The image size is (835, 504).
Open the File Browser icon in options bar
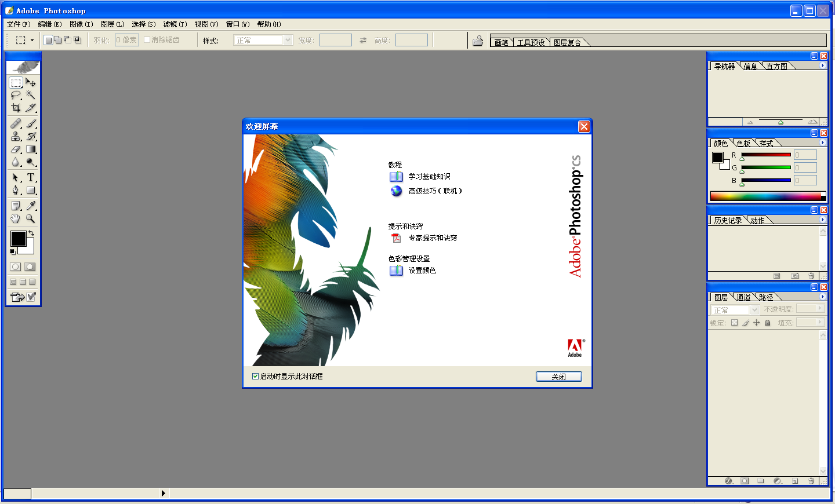pos(478,41)
